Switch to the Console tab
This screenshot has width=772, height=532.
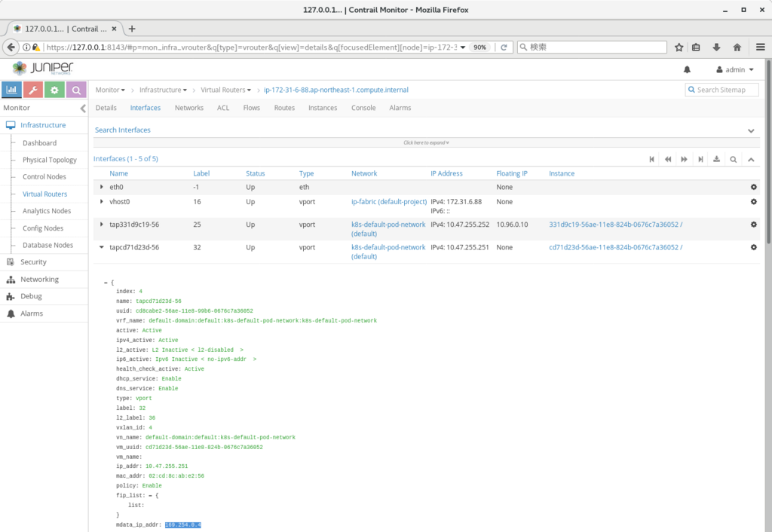point(363,108)
